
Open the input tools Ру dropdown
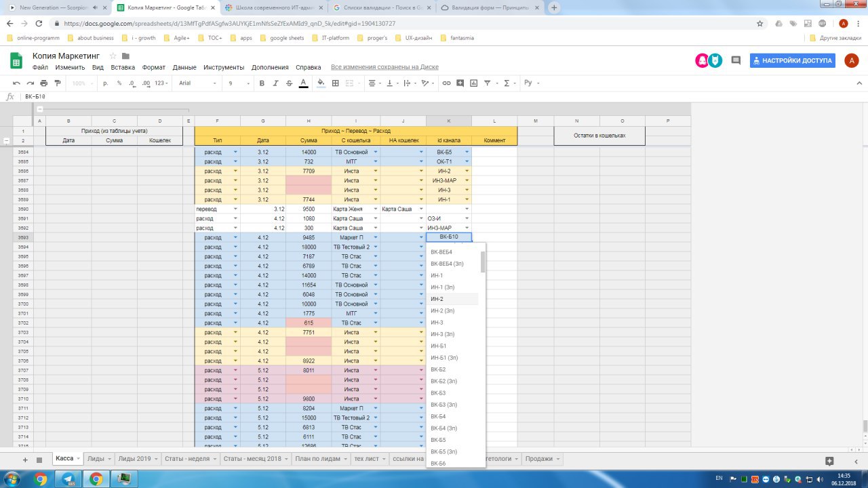532,83
